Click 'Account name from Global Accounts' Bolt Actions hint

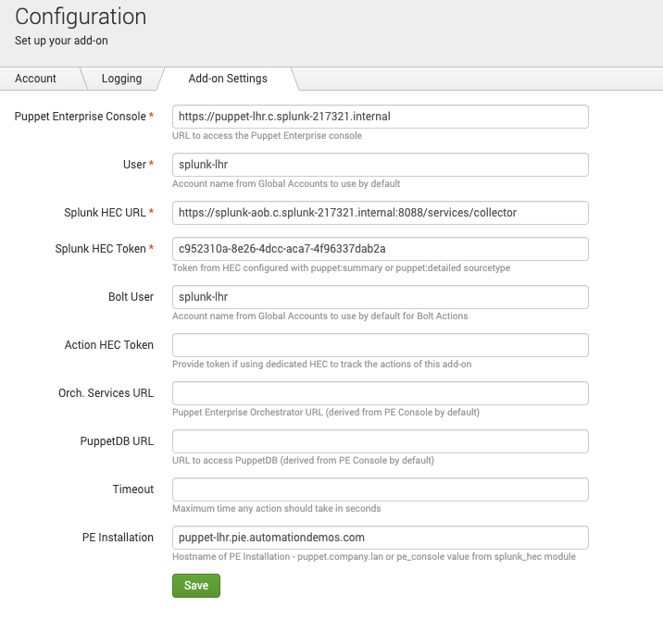pyautogui.click(x=320, y=316)
